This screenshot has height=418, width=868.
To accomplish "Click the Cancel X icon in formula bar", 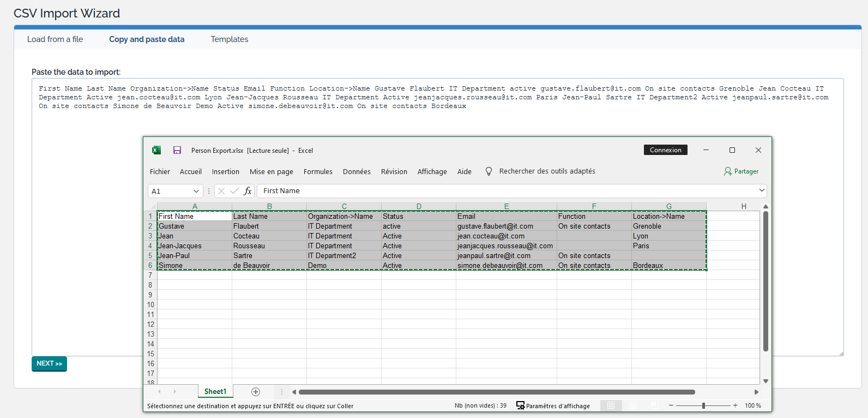I will [x=221, y=191].
